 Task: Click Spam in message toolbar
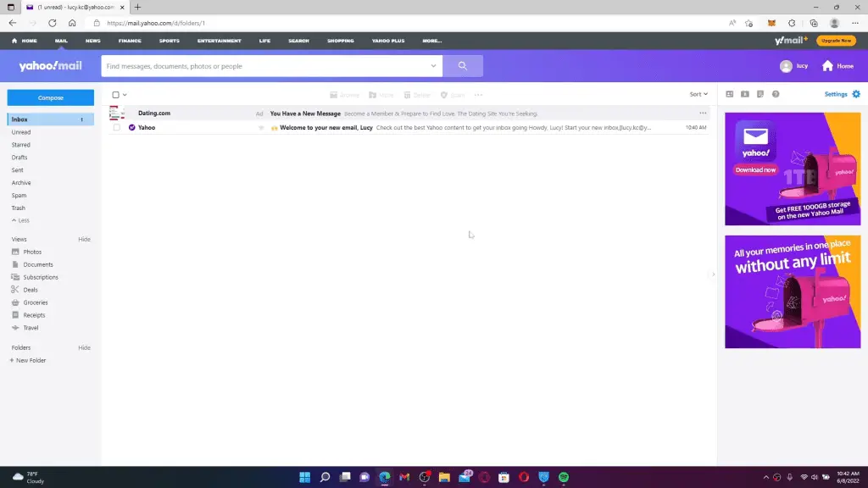(x=453, y=95)
